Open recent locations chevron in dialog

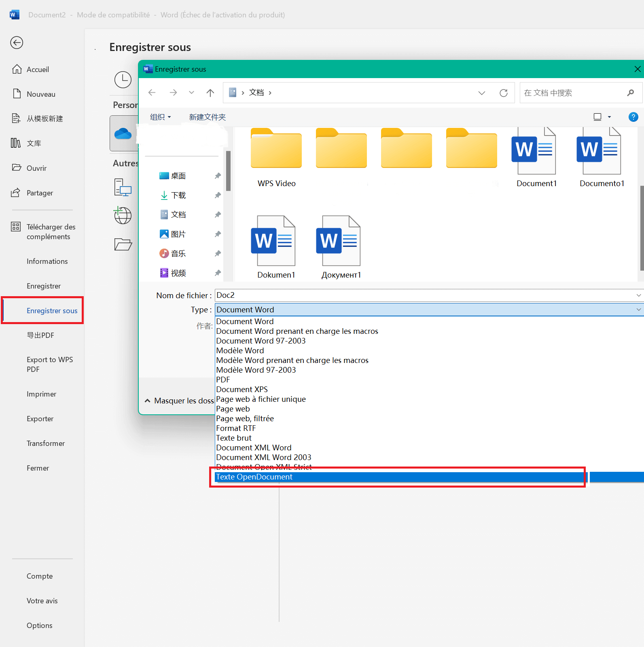[x=192, y=93]
